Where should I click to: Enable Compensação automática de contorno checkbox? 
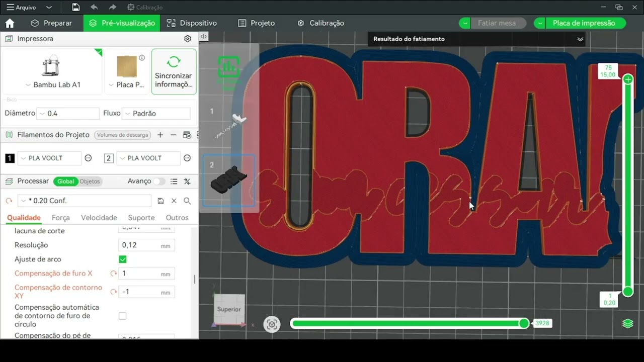tap(122, 316)
